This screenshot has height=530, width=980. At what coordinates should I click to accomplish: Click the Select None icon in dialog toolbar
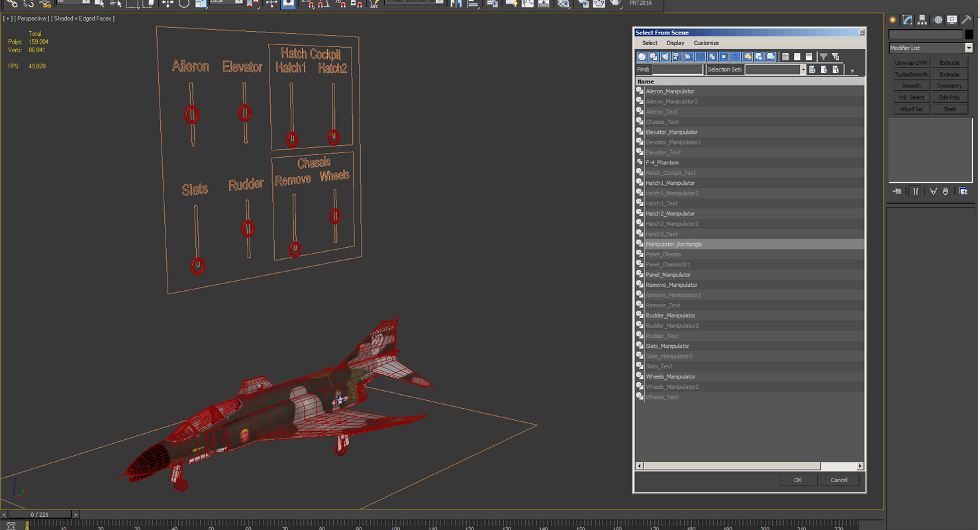(x=797, y=57)
